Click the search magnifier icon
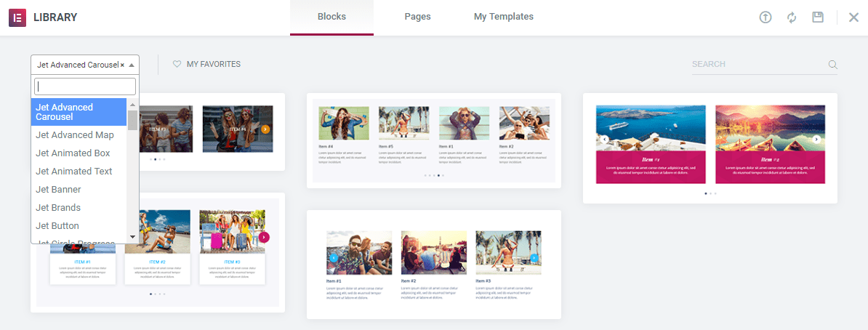Screen dimensions: 868x330 point(832,65)
